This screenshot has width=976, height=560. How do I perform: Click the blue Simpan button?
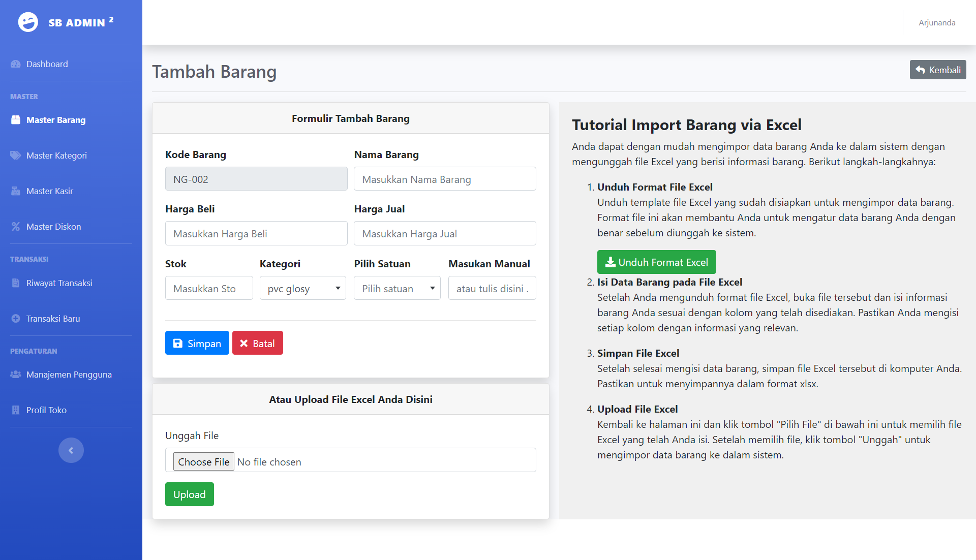(197, 343)
